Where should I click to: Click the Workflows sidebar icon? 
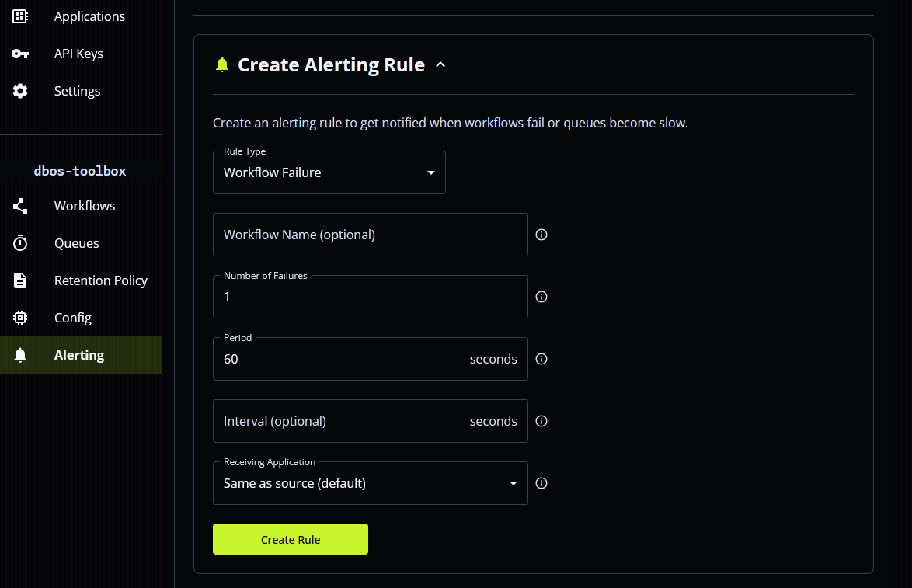pyautogui.click(x=20, y=206)
